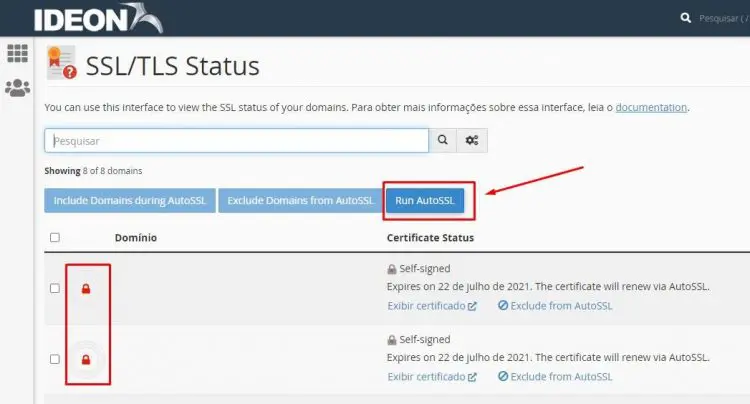The image size is (750, 404).
Task: Open Exibir certificado for first domain
Action: click(x=432, y=306)
